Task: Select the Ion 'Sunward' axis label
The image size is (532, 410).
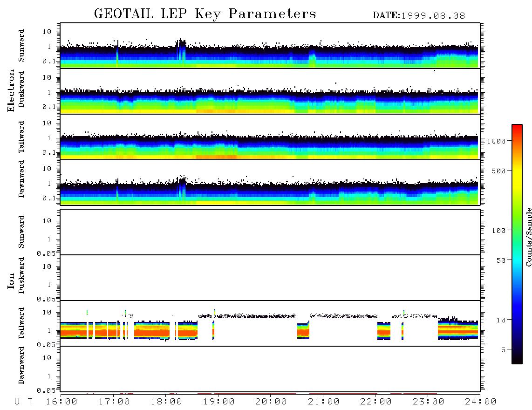Action: [21, 232]
